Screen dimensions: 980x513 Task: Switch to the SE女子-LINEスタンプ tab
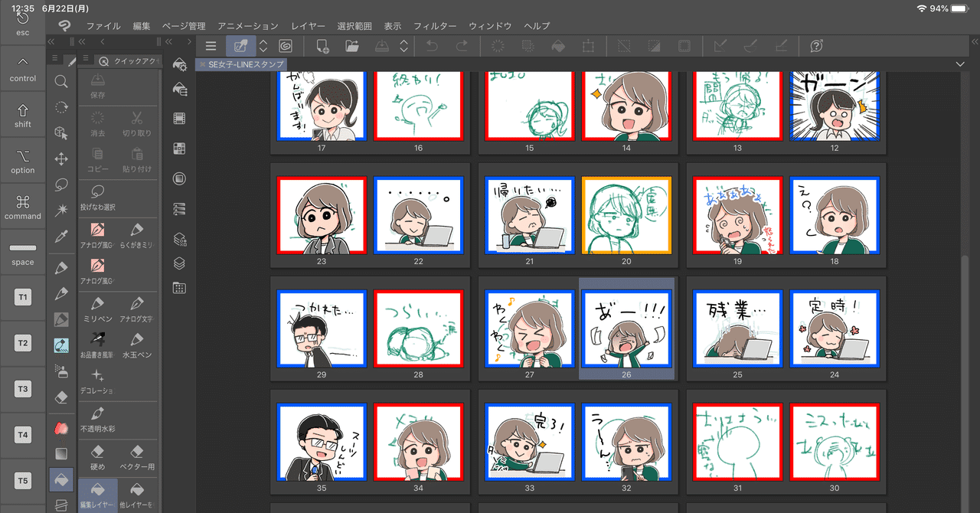[x=246, y=64]
